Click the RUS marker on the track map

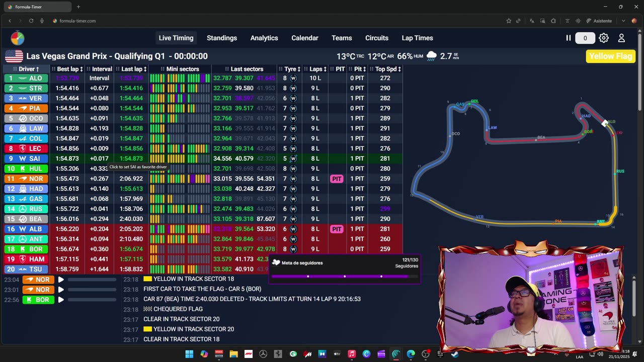619,171
